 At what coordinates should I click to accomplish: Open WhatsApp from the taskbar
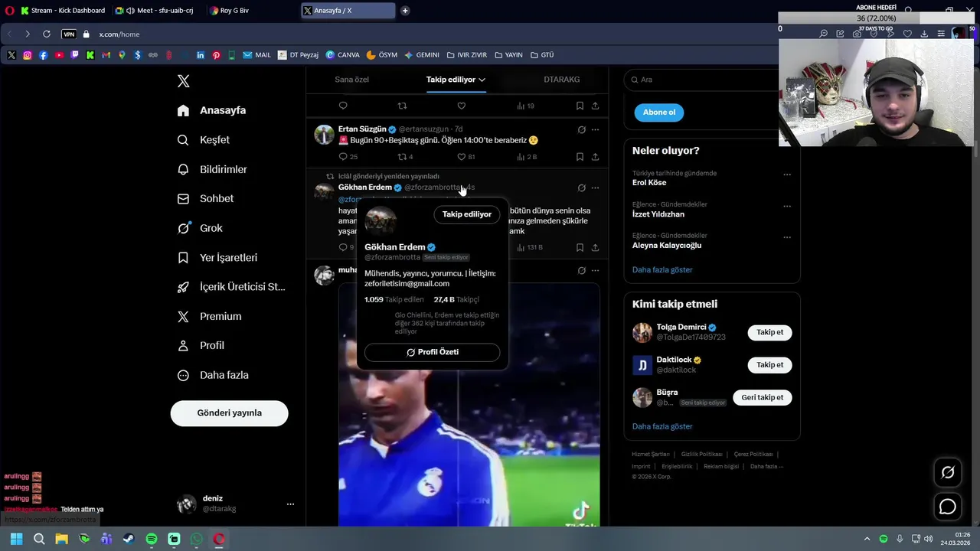click(x=197, y=539)
